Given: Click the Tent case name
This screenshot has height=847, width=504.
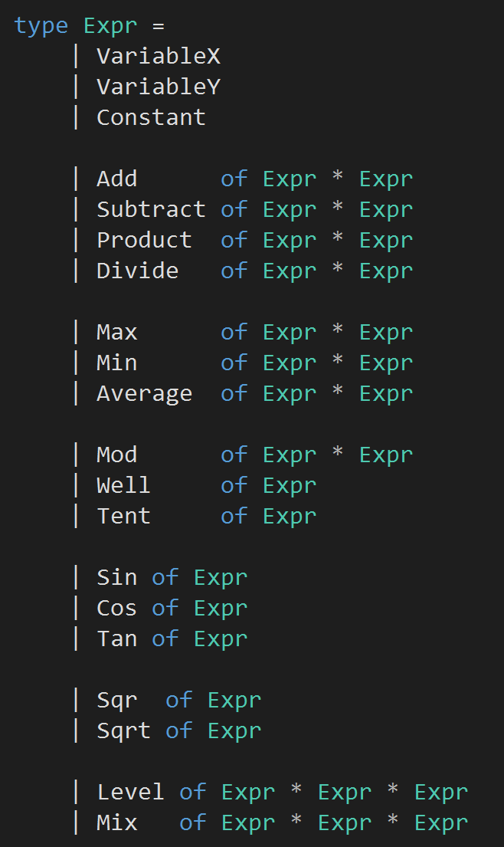Looking at the screenshot, I should pyautogui.click(x=123, y=516).
